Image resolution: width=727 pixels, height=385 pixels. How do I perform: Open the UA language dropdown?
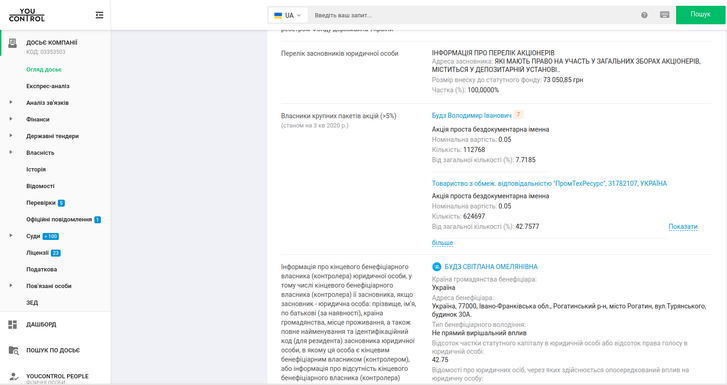[287, 15]
